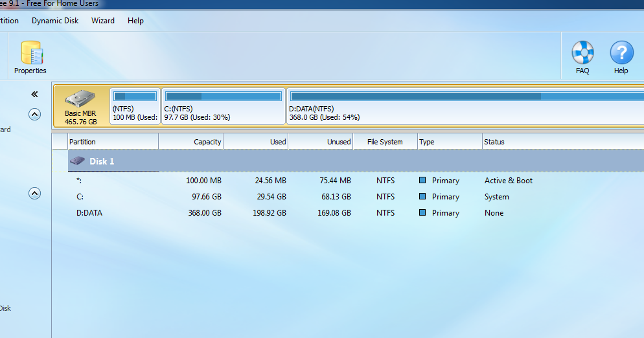Click the blue type square for *: row
This screenshot has width=644, height=338.
(x=422, y=180)
